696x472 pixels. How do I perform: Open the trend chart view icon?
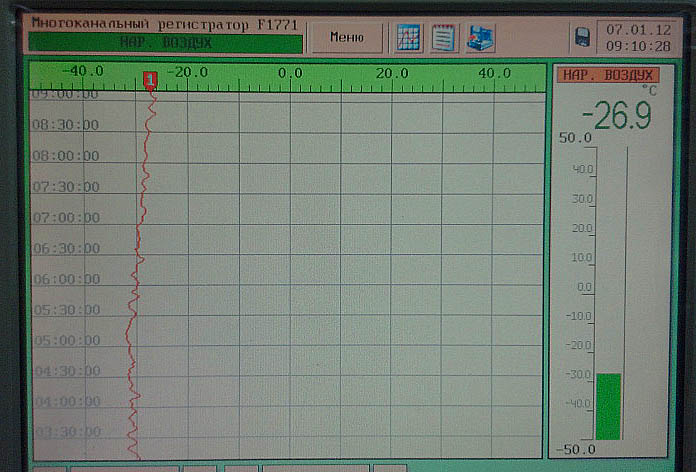[x=410, y=38]
